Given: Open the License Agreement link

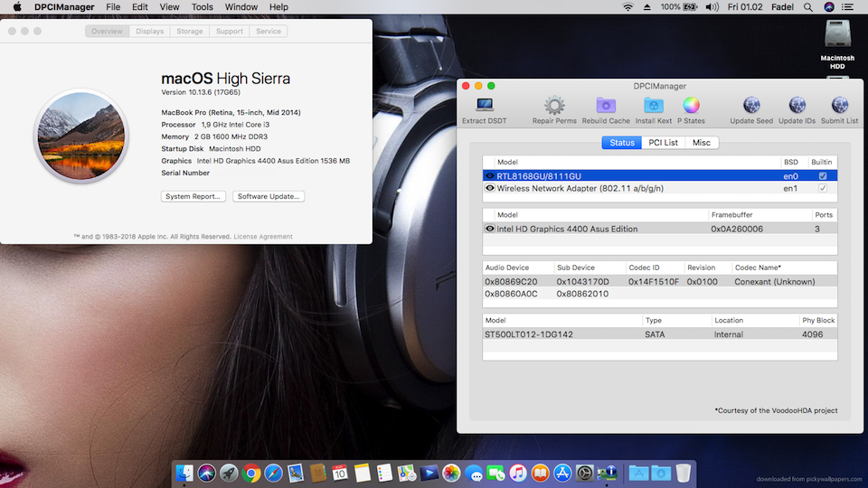Looking at the screenshot, I should coord(263,236).
